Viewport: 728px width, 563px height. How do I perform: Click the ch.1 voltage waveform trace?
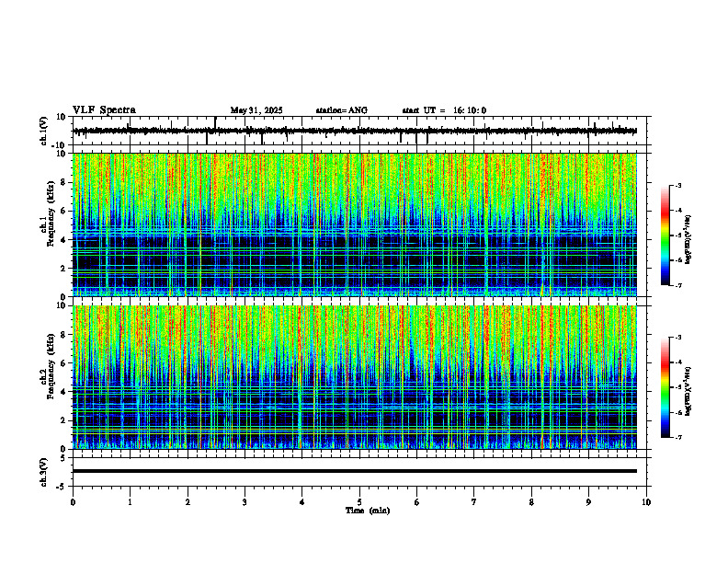click(x=355, y=131)
